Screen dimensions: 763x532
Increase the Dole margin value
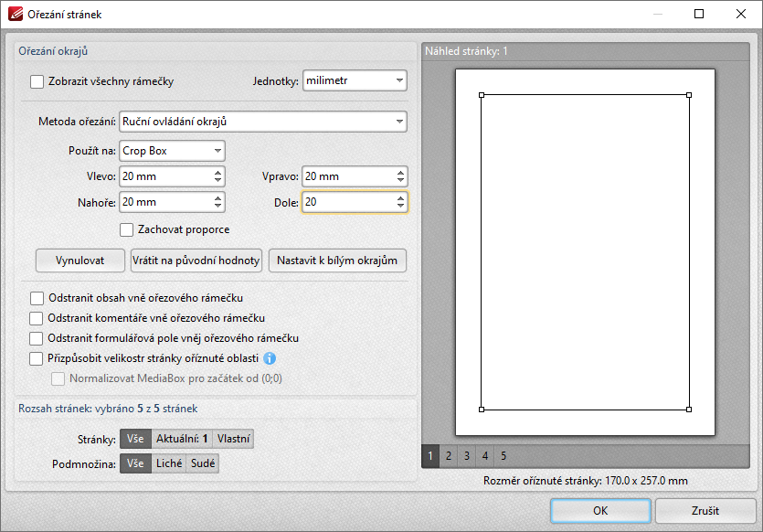(400, 197)
